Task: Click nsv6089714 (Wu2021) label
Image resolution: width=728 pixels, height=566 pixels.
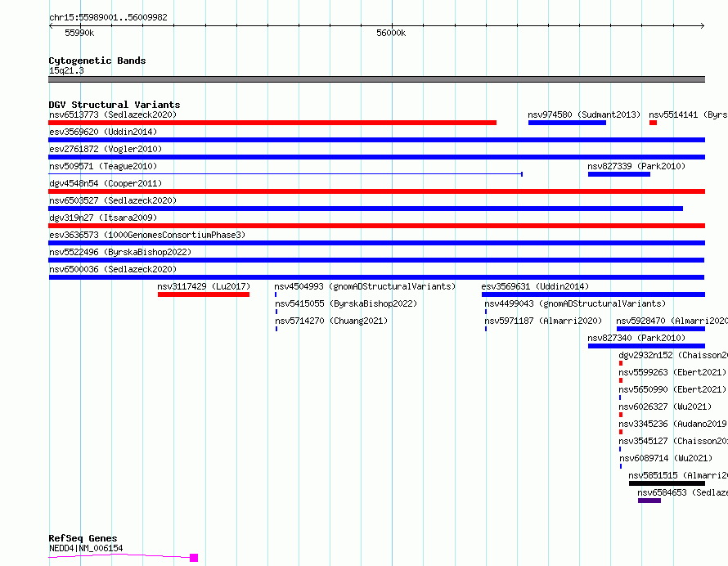Action: pos(666,458)
